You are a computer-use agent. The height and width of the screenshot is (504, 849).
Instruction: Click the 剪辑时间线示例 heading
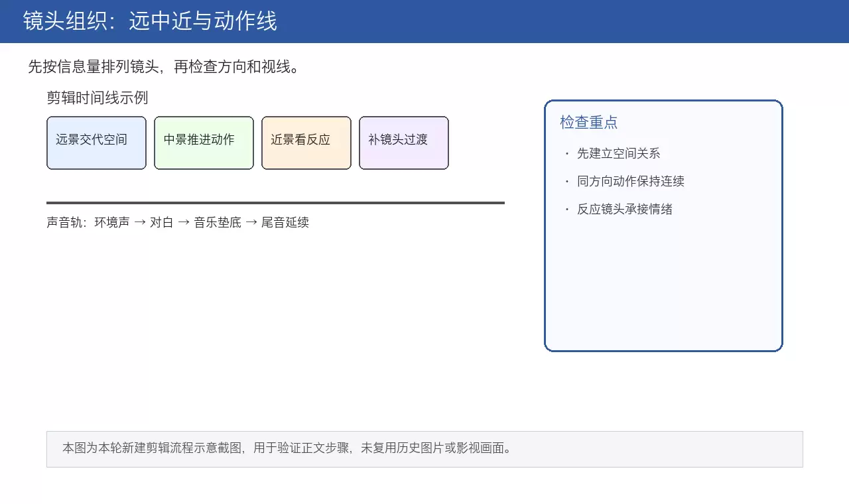click(98, 98)
